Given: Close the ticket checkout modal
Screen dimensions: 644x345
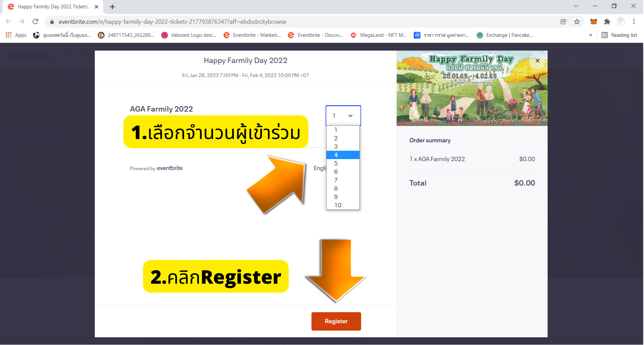Looking at the screenshot, I should click(x=537, y=61).
